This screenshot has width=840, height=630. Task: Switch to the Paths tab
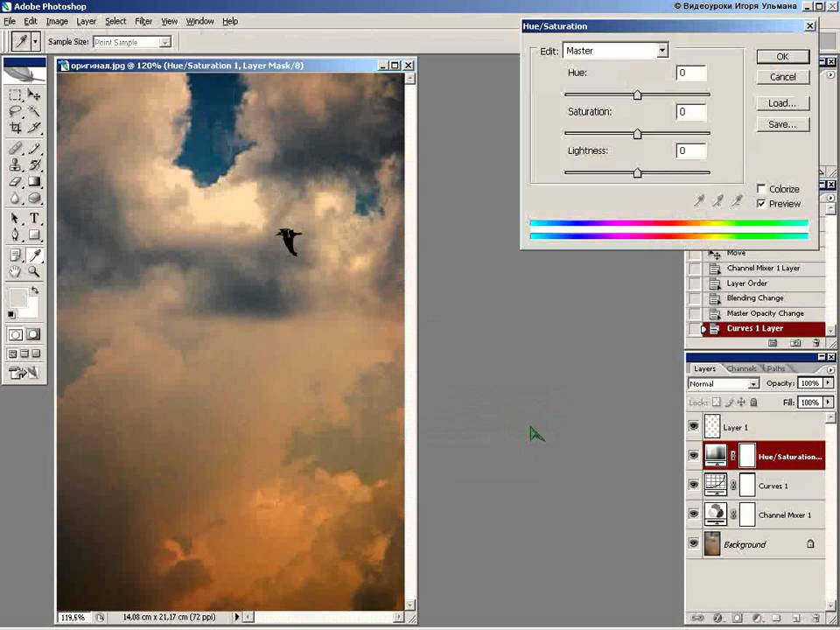point(776,368)
